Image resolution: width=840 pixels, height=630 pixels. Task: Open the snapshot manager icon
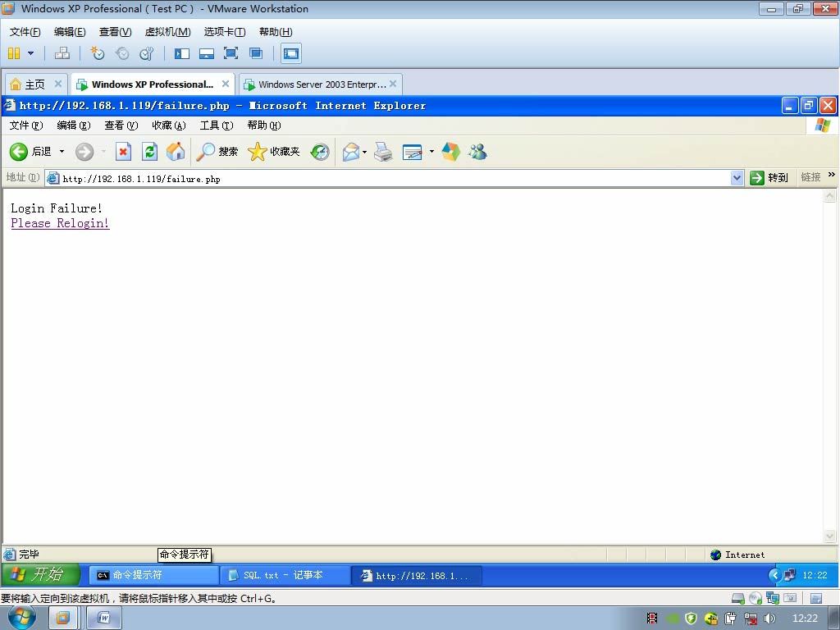click(146, 53)
